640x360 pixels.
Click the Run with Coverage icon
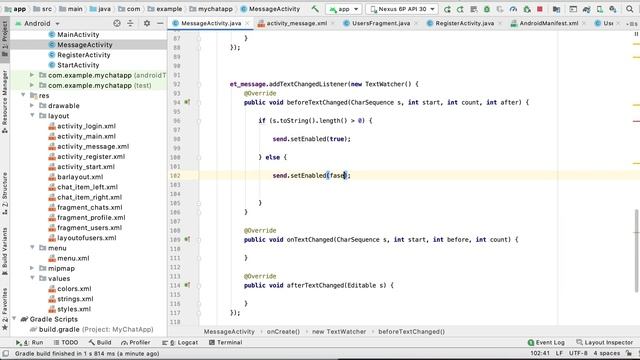(x=500, y=9)
